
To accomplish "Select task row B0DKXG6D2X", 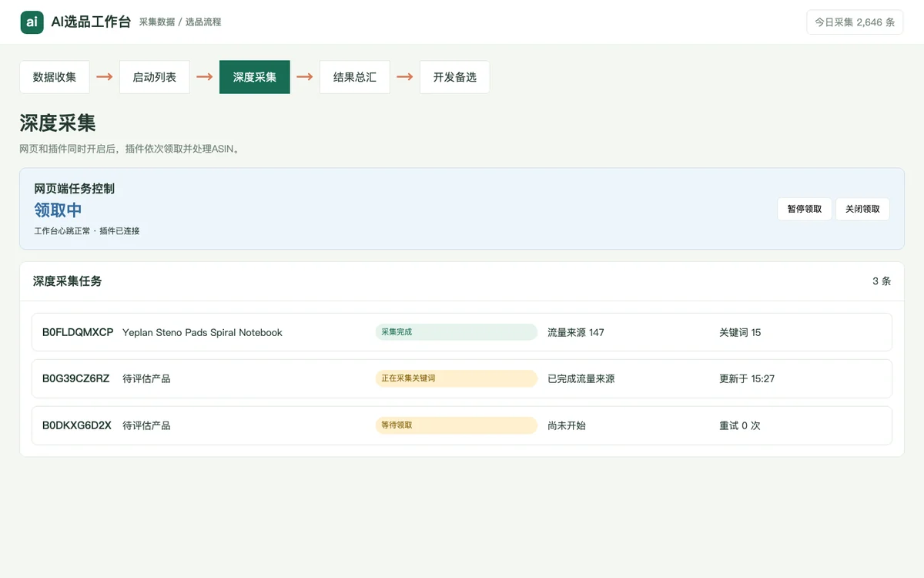I will click(462, 425).
